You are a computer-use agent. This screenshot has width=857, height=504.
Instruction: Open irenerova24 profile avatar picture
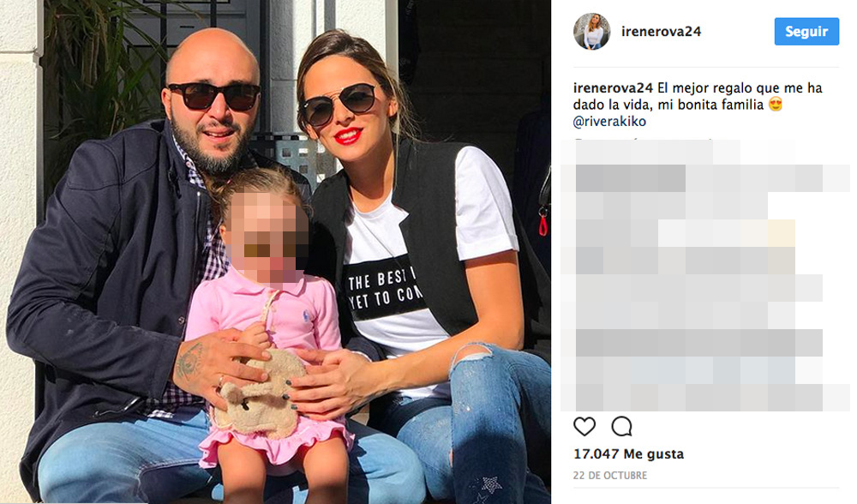tap(591, 32)
